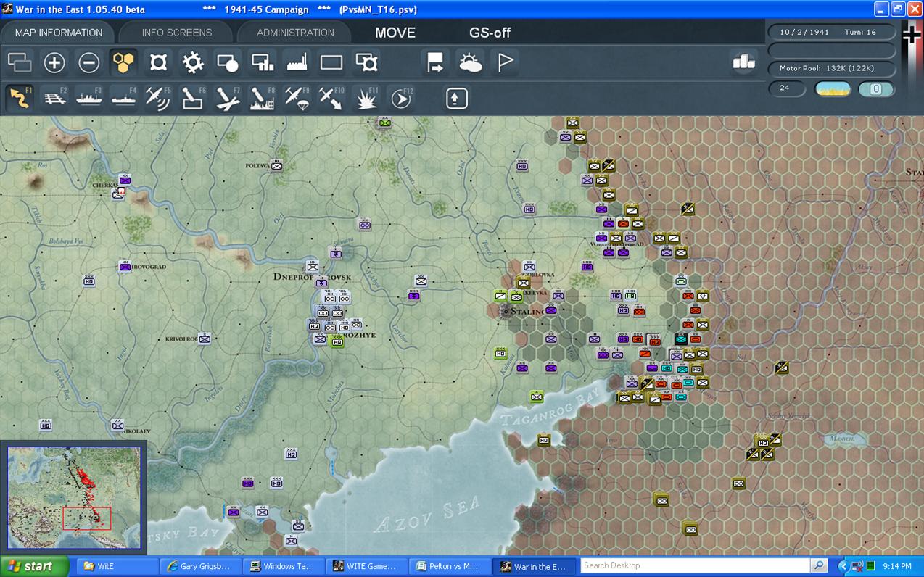Click the empty rectangle toolbar icon

tap(331, 62)
